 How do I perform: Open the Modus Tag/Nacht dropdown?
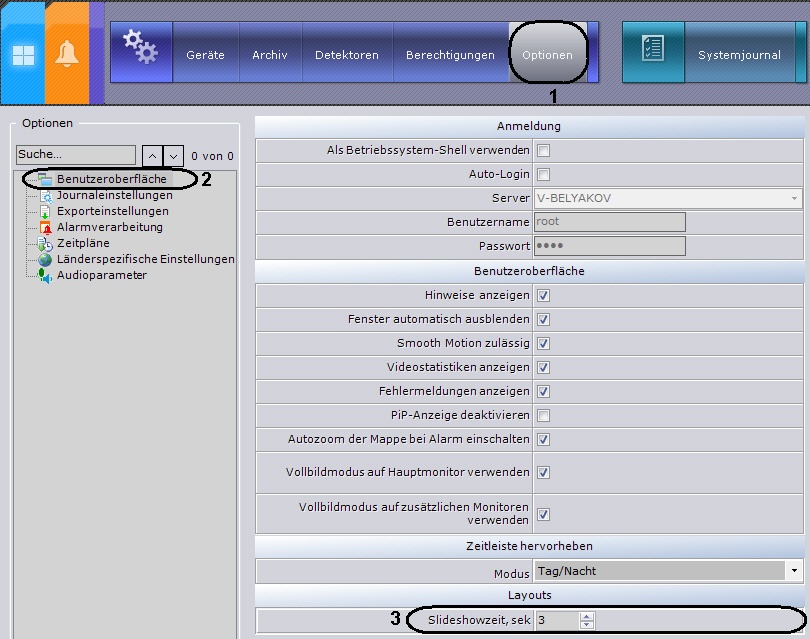click(668, 571)
